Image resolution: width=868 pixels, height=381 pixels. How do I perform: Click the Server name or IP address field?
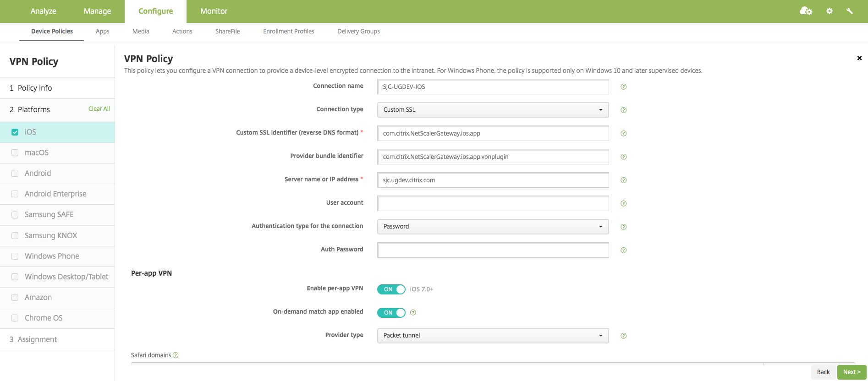[493, 180]
